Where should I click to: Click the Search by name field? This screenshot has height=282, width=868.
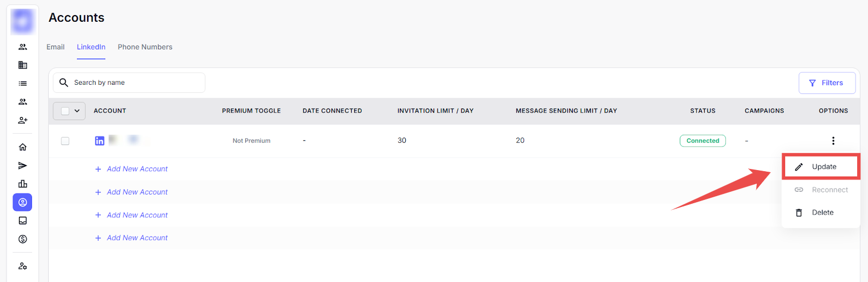click(136, 83)
